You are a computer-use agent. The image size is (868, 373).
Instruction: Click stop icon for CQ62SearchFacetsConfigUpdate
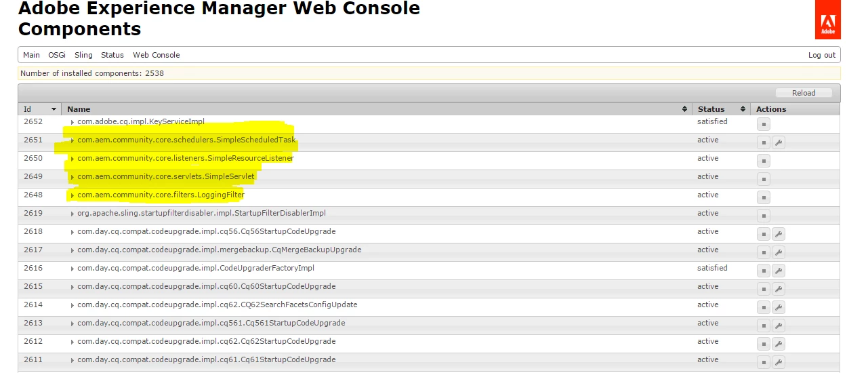pyautogui.click(x=764, y=307)
